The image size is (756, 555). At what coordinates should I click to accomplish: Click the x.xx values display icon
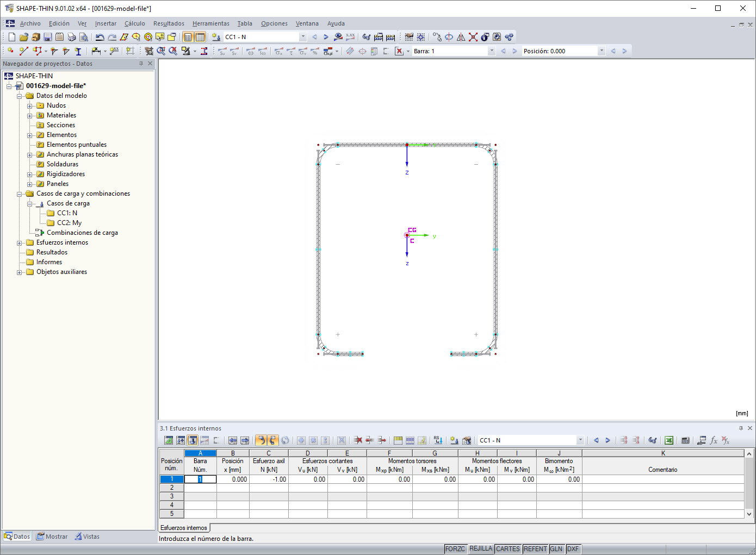tap(350, 37)
